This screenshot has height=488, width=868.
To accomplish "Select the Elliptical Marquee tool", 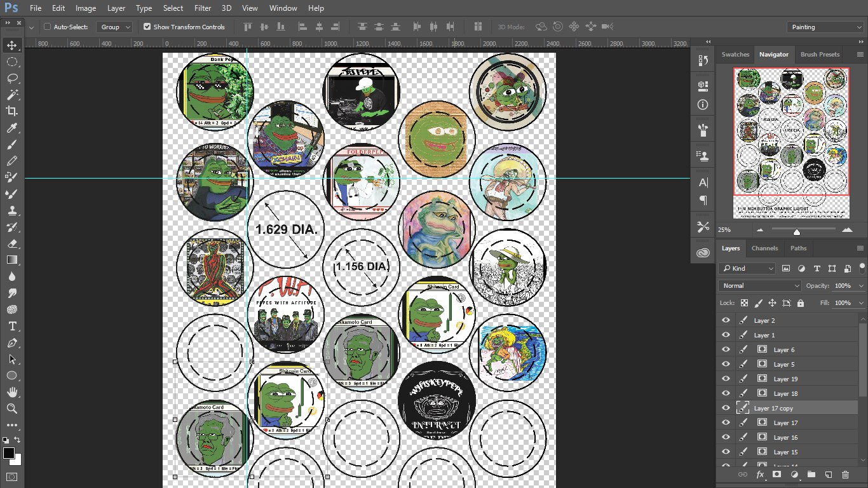I will (12, 62).
